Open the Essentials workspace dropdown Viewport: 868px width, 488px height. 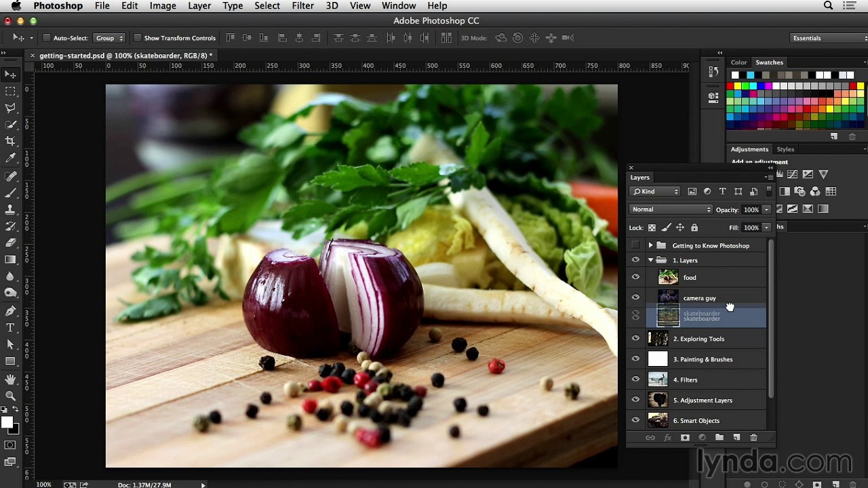829,38
